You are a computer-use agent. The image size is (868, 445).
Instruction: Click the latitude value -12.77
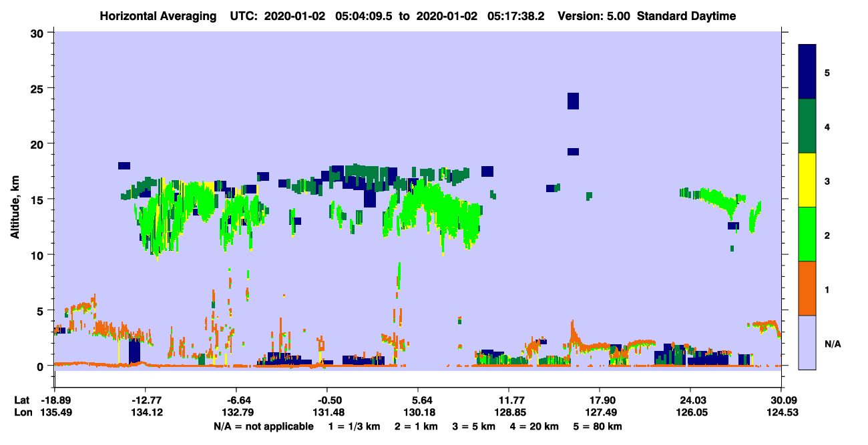coord(146,400)
